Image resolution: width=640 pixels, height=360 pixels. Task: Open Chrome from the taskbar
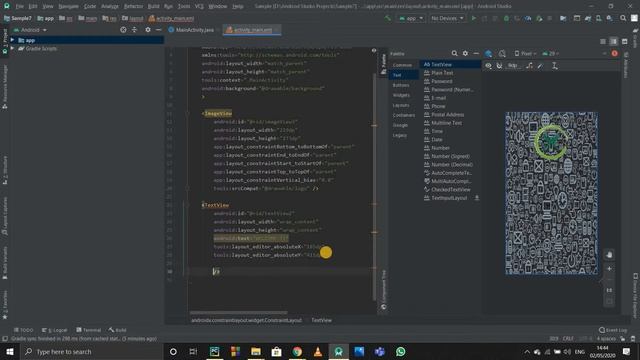pos(297,351)
